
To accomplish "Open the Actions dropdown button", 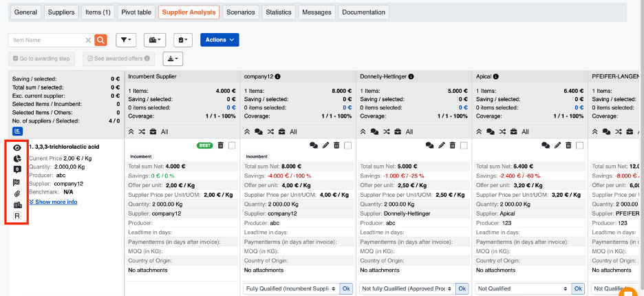I will pyautogui.click(x=219, y=40).
